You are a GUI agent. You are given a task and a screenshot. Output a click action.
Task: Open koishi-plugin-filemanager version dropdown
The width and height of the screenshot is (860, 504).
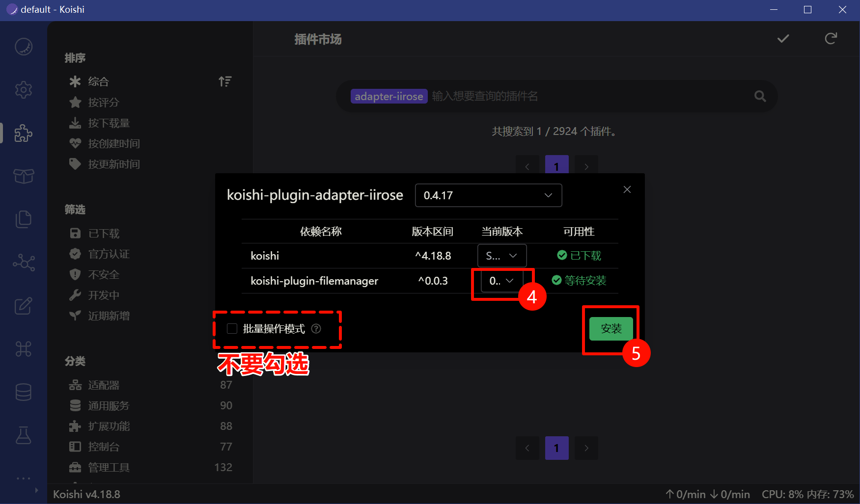click(x=501, y=281)
